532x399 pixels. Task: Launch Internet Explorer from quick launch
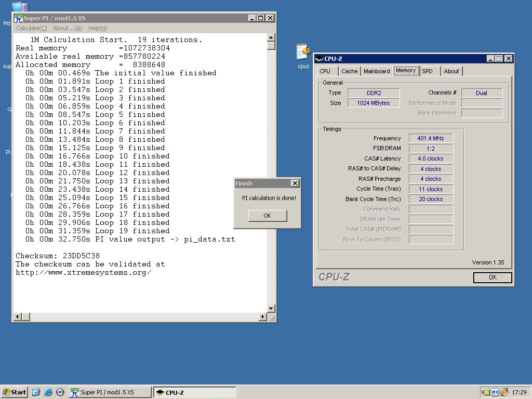pyautogui.click(x=48, y=392)
